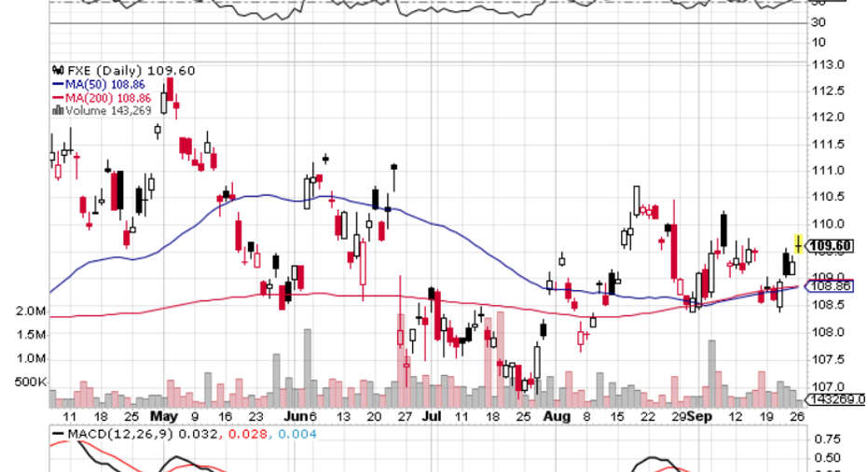Click the 16 date label in May
868x472 pixels.
225,417
